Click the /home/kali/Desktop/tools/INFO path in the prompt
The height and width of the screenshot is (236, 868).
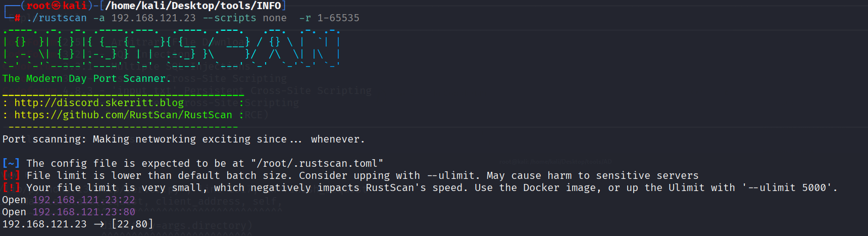point(193,6)
